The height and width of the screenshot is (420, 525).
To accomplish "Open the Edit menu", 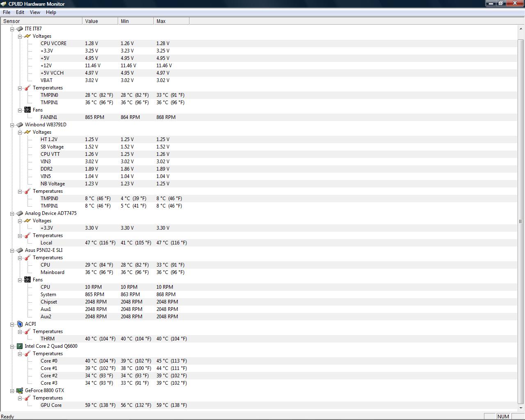I will point(20,12).
